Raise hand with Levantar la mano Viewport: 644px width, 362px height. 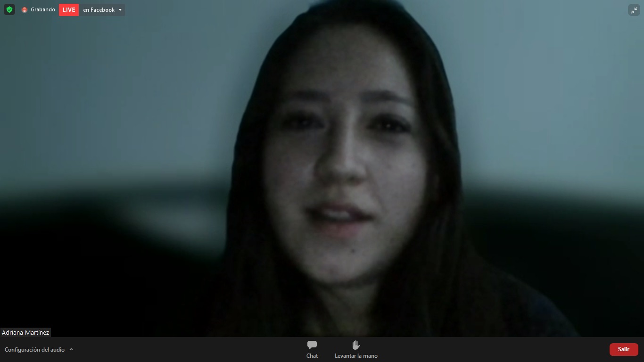coord(356,349)
